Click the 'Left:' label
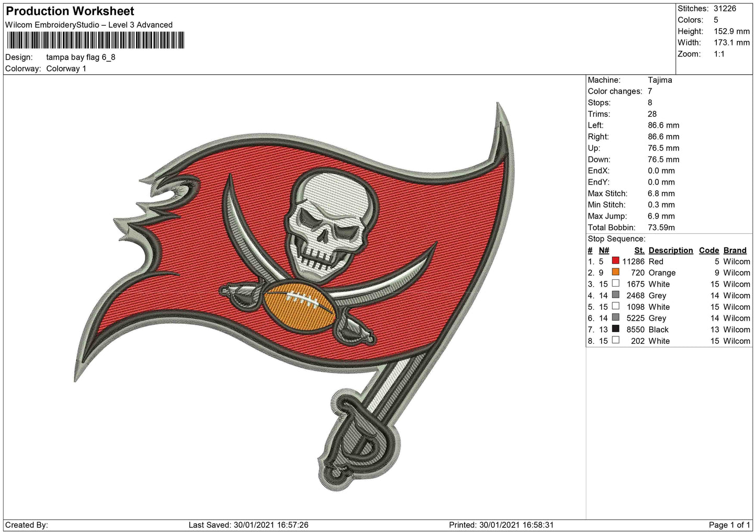756x532 pixels. click(x=595, y=126)
